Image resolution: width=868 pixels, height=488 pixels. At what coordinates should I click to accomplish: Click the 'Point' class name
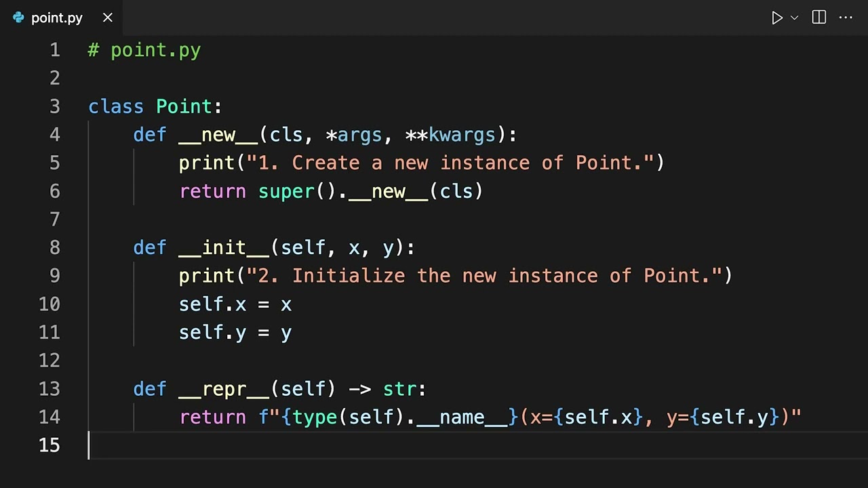pyautogui.click(x=184, y=106)
